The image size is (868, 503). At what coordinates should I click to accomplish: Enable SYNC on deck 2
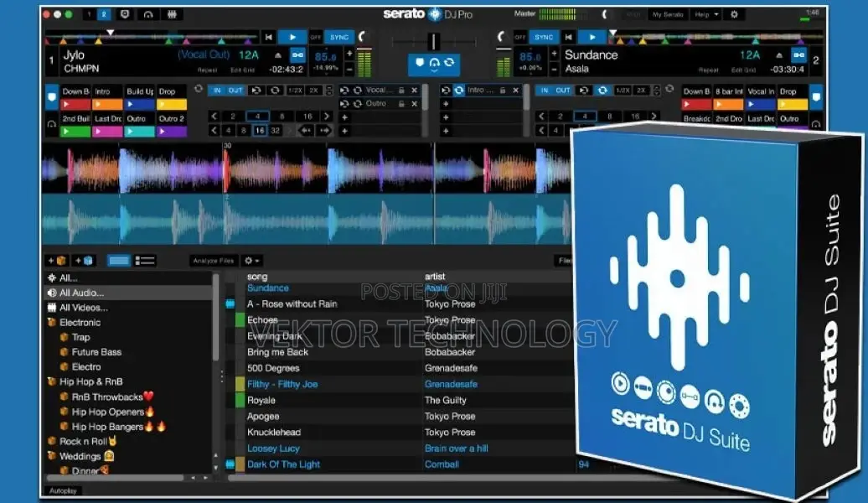[x=543, y=37]
